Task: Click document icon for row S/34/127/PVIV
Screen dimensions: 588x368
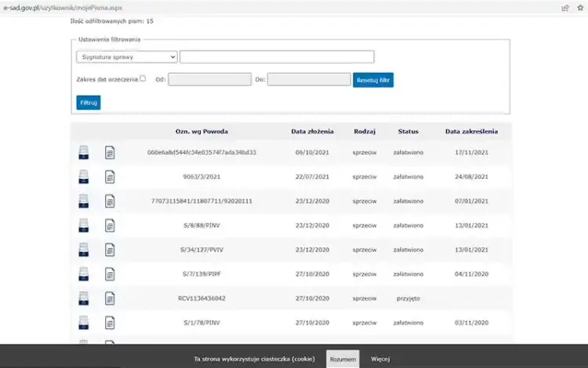Action: point(110,250)
